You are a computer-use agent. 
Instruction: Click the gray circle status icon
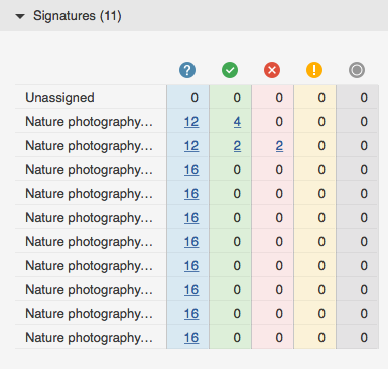click(x=357, y=70)
